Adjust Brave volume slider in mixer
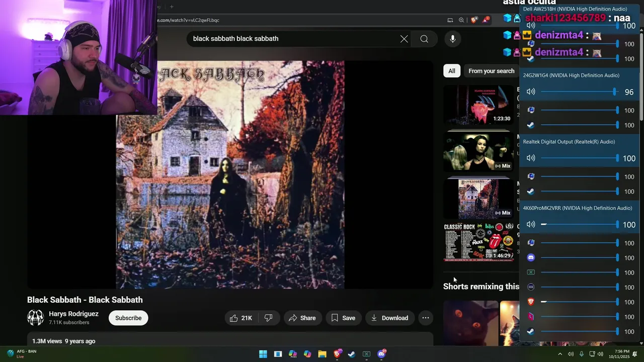 580,302
